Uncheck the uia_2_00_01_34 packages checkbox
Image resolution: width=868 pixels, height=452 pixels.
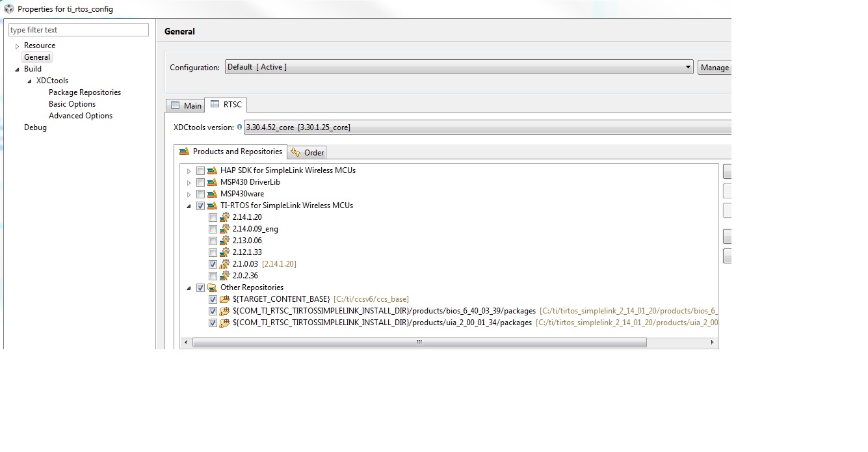213,323
